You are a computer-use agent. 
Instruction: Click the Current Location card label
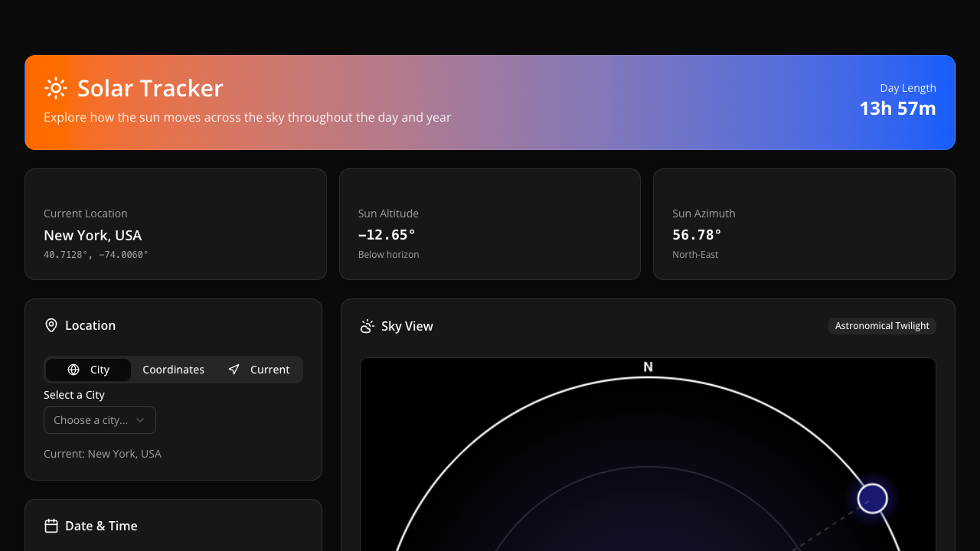tap(86, 214)
